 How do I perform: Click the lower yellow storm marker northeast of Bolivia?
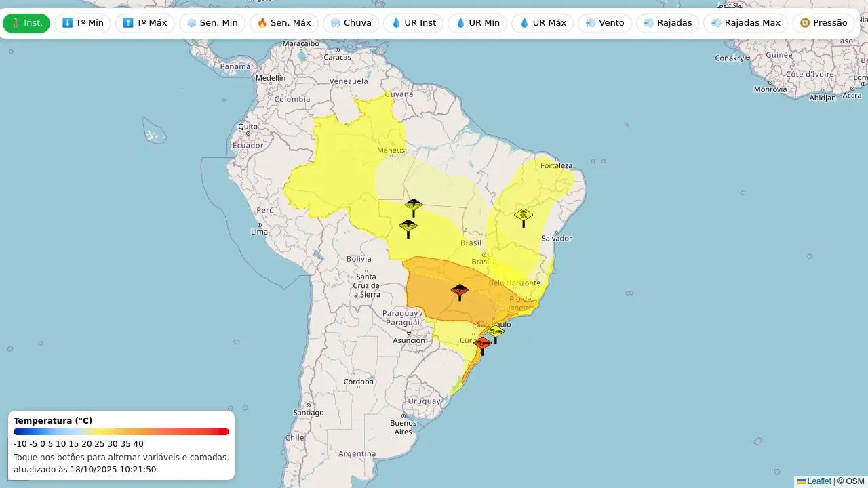tap(408, 227)
